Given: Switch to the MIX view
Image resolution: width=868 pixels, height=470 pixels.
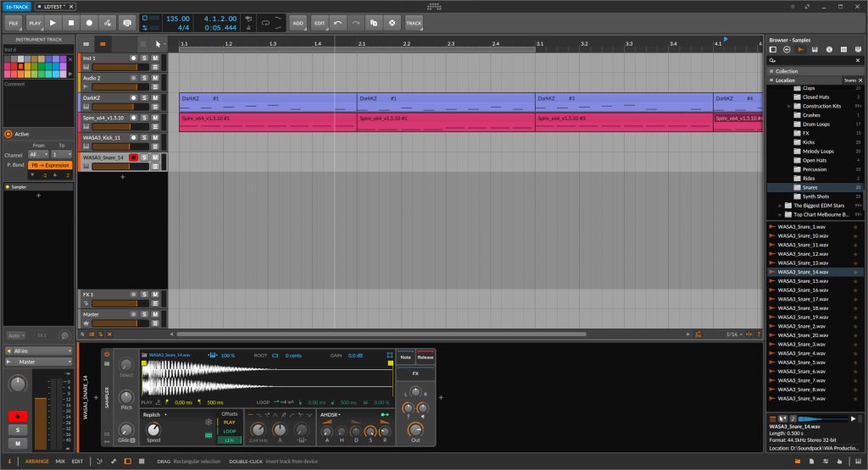Looking at the screenshot, I should point(60,462).
